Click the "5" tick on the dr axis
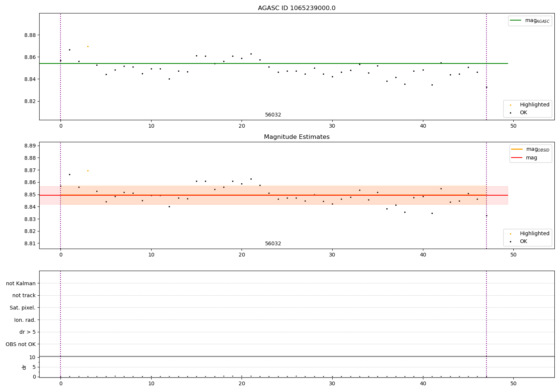 (34, 367)
